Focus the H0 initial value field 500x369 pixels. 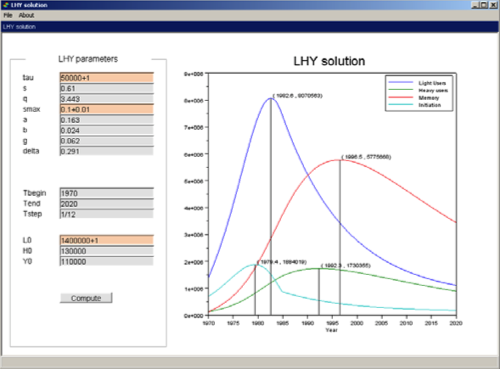coord(107,251)
